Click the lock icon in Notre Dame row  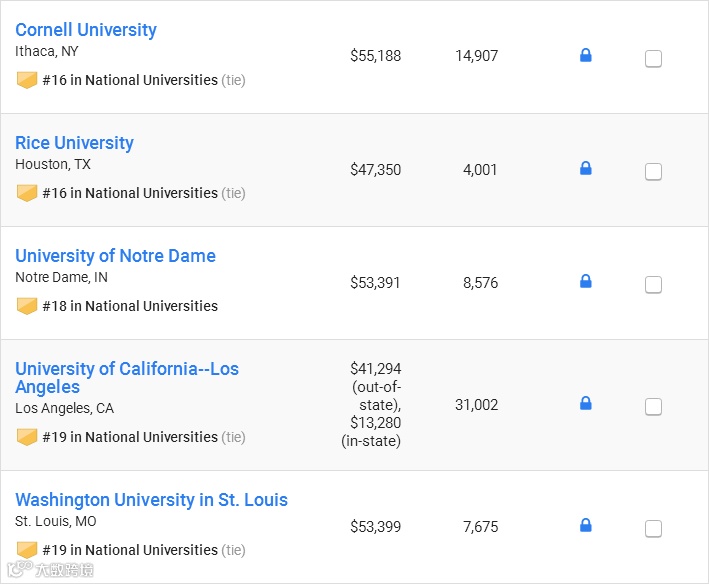[586, 282]
